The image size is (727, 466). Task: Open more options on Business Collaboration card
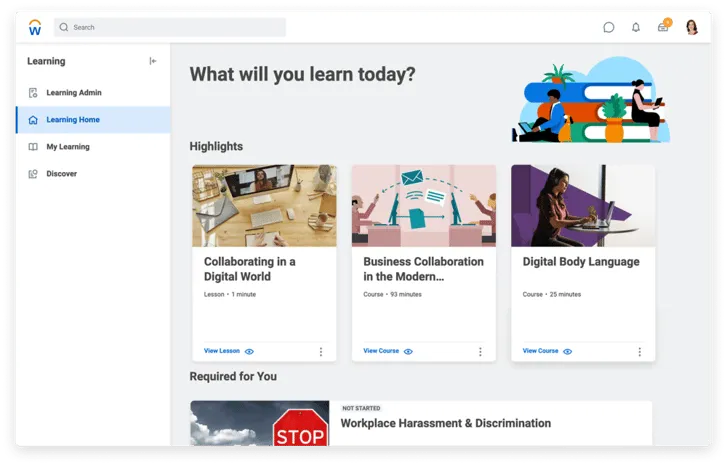(x=480, y=352)
